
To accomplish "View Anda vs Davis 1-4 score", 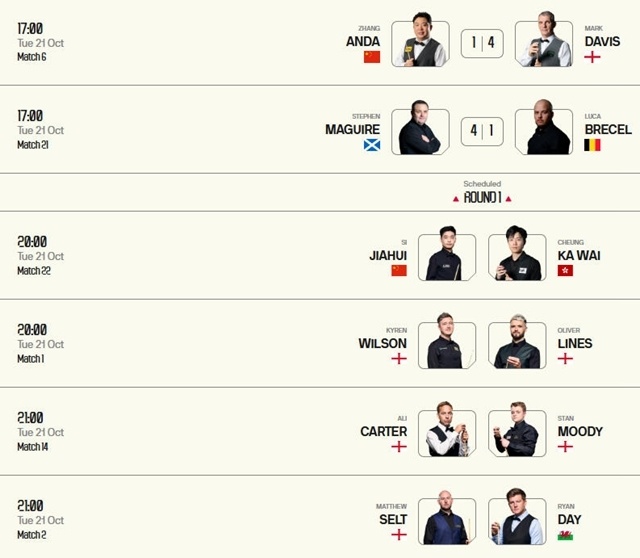I will tap(482, 43).
